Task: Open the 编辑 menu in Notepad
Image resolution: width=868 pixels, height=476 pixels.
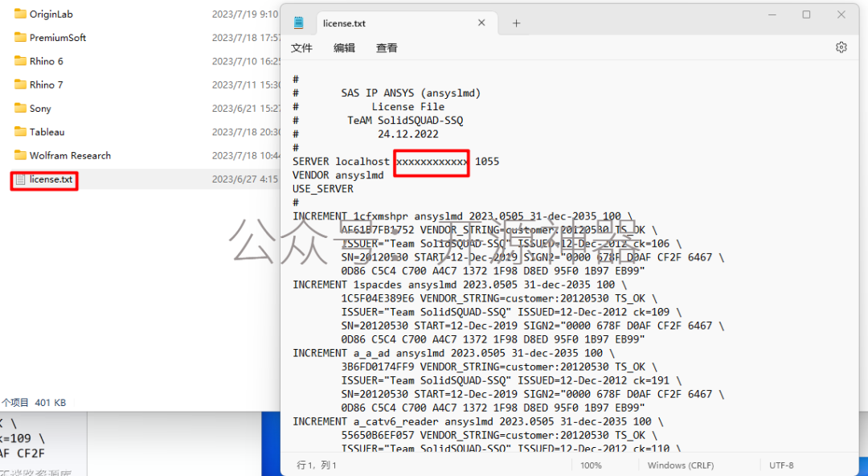Action: coord(344,48)
